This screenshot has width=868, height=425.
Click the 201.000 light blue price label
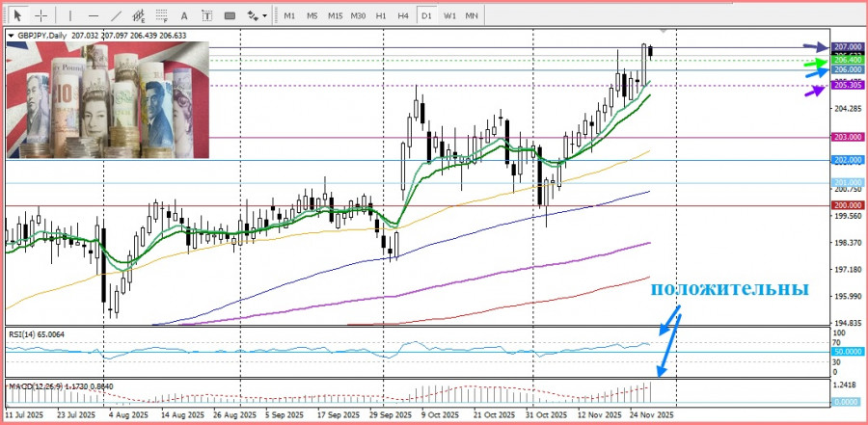point(847,182)
